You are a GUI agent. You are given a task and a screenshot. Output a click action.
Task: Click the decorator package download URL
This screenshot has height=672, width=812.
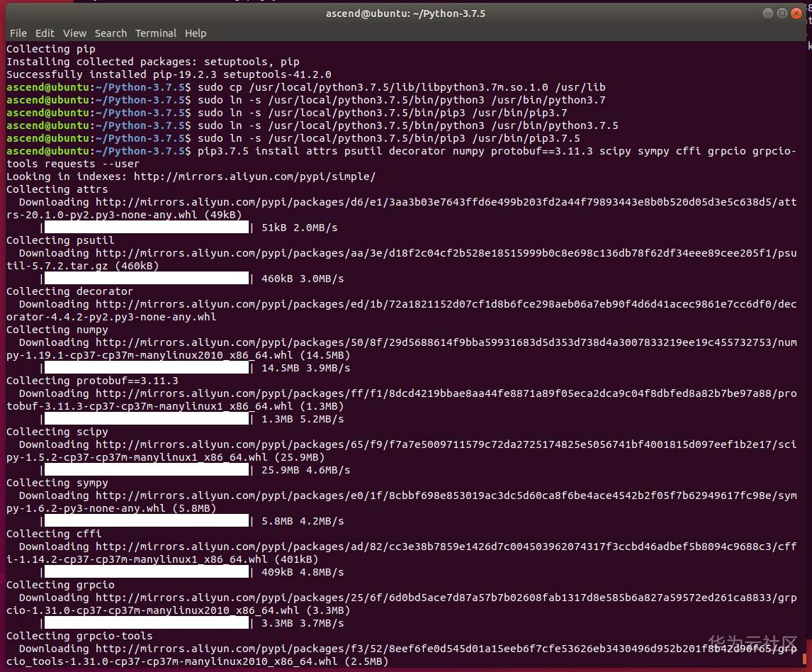[x=401, y=310]
